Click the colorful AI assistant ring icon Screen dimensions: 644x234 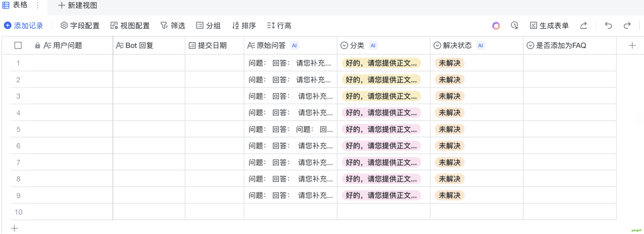[496, 26]
